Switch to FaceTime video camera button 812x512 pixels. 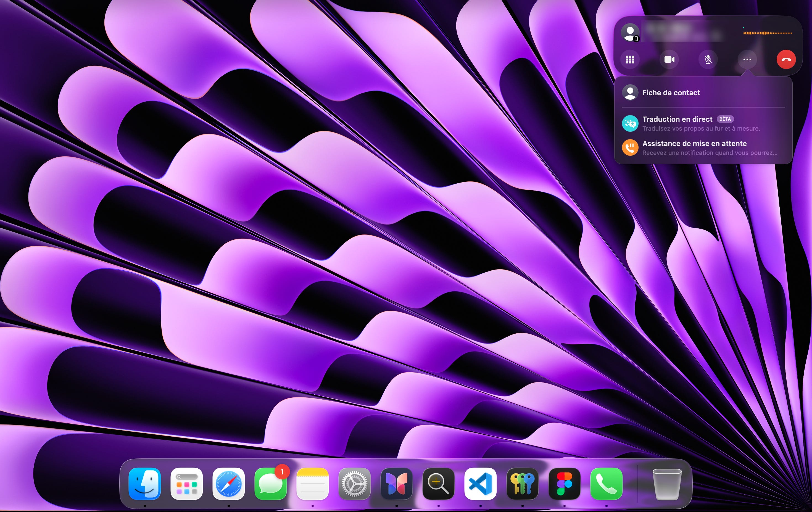(x=669, y=60)
